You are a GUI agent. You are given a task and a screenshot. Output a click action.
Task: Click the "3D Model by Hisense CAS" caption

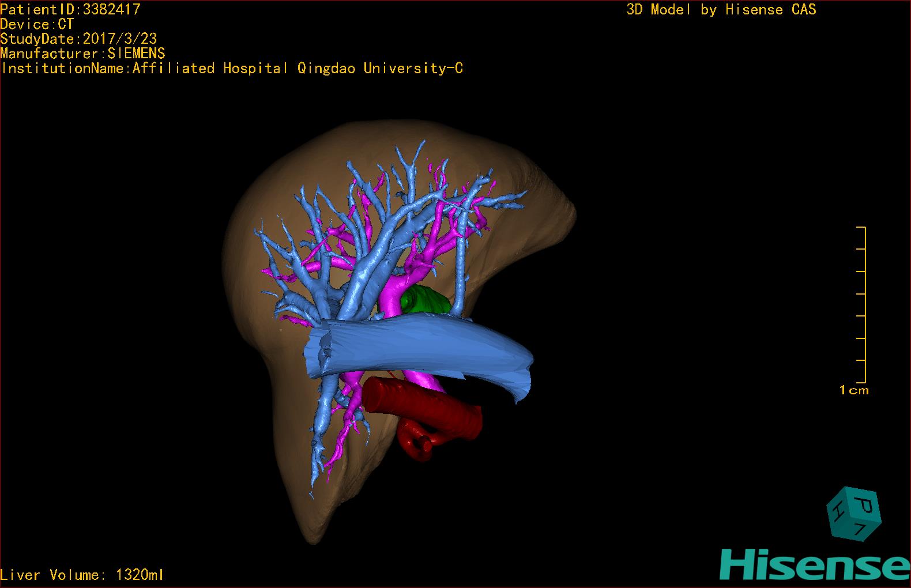pos(721,9)
